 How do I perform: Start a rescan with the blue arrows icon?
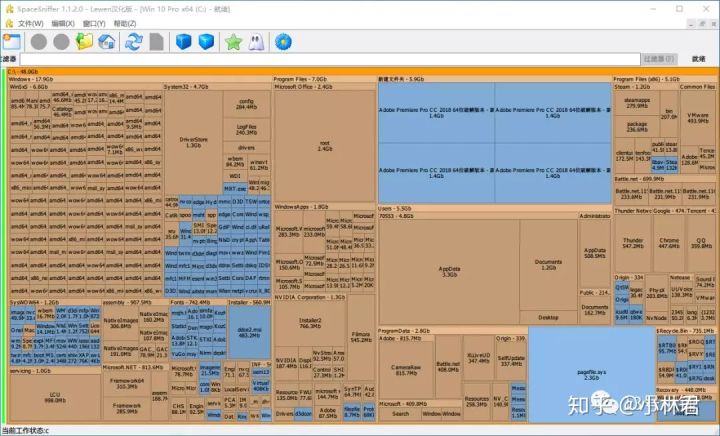coord(133,41)
